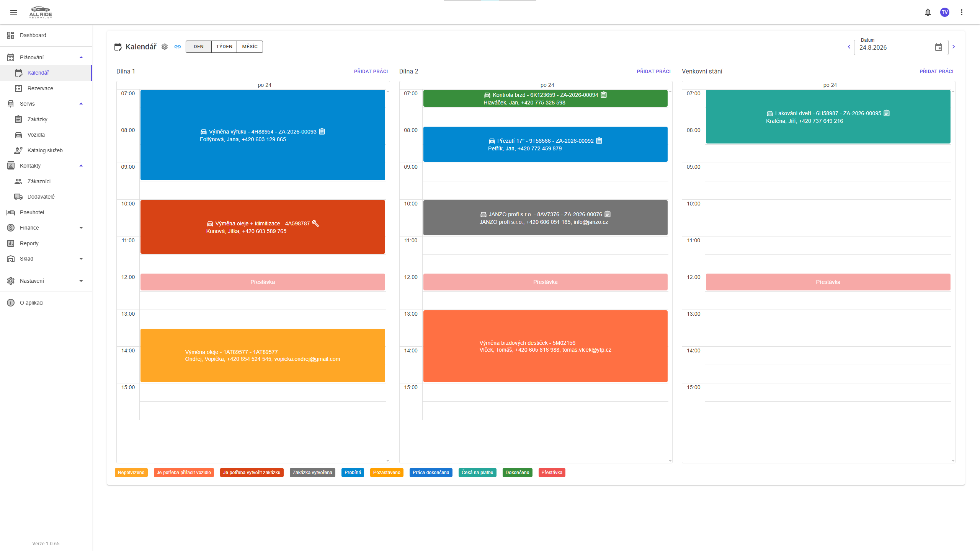Open Vozidla in sidebar
Viewport: 980px width, 551px height.
click(46, 135)
